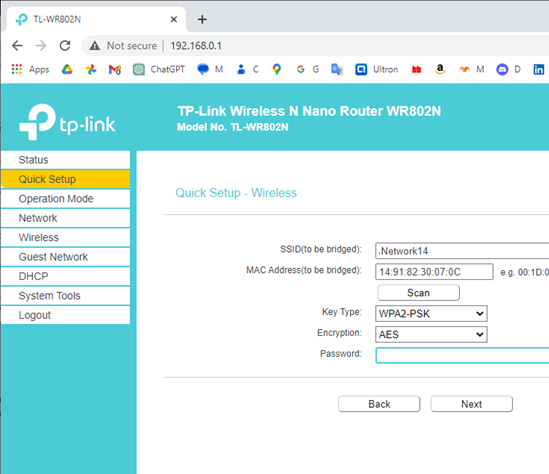Viewport: 549px width, 474px height.
Task: Open the Messages chat bubble bookmark
Action: [210, 69]
